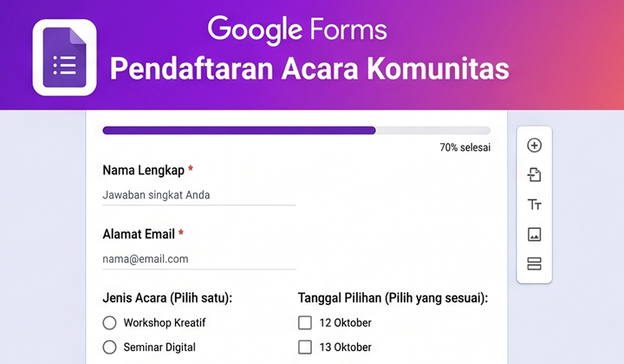Image resolution: width=624 pixels, height=364 pixels.
Task: Select the Workshop Kreatif radio option
Action: pos(109,323)
